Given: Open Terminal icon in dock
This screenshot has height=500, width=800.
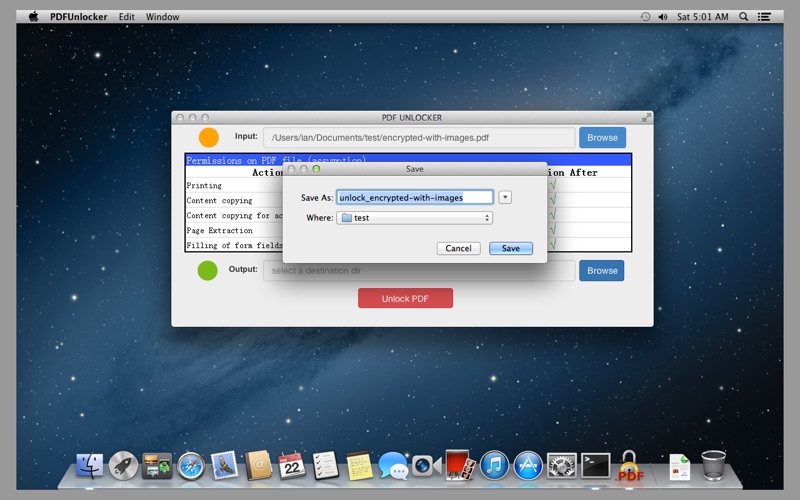Looking at the screenshot, I should (595, 465).
